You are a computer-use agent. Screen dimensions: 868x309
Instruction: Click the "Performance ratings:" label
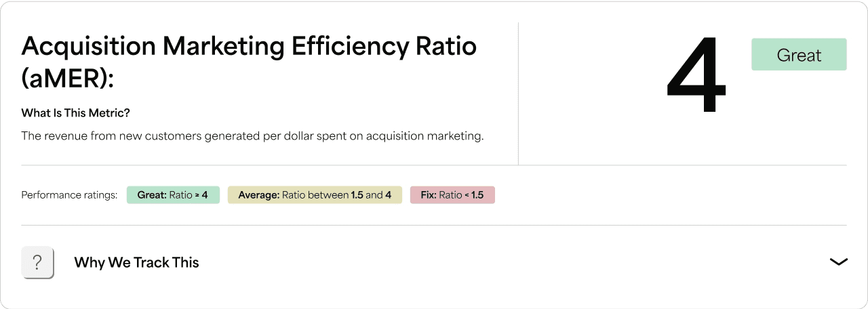[x=69, y=195]
